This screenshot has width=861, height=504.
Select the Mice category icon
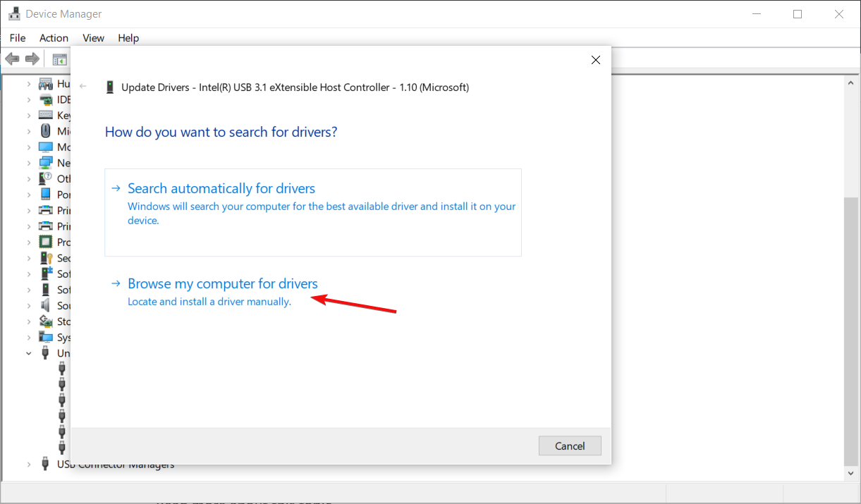pyautogui.click(x=46, y=131)
